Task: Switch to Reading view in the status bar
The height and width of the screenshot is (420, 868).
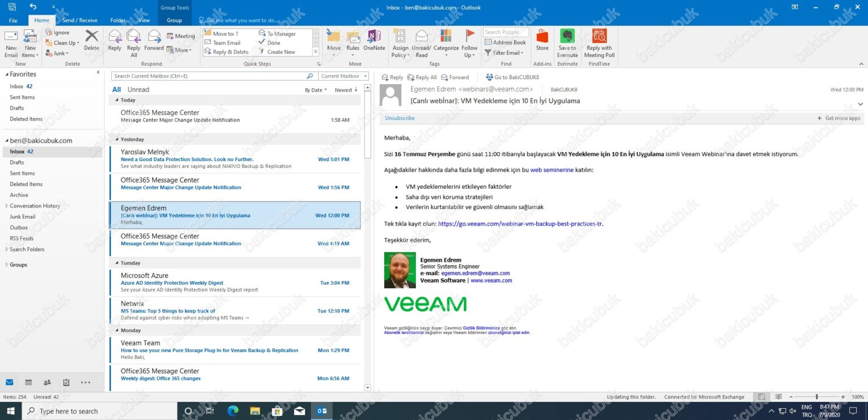Action: pyautogui.click(x=778, y=397)
